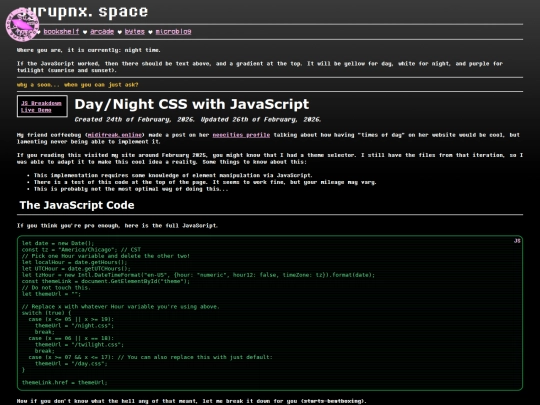Click the 'themeLink.href = themeUrl;' line

point(64,382)
